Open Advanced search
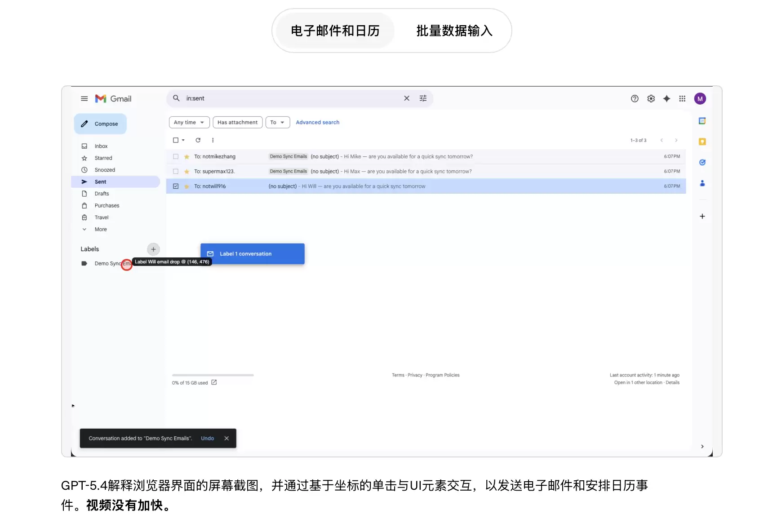 pyautogui.click(x=317, y=122)
